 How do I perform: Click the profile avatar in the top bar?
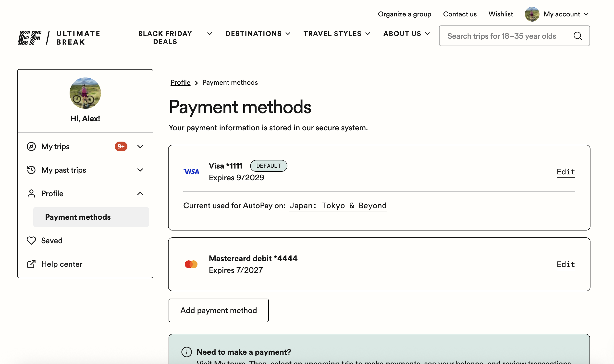pyautogui.click(x=532, y=14)
